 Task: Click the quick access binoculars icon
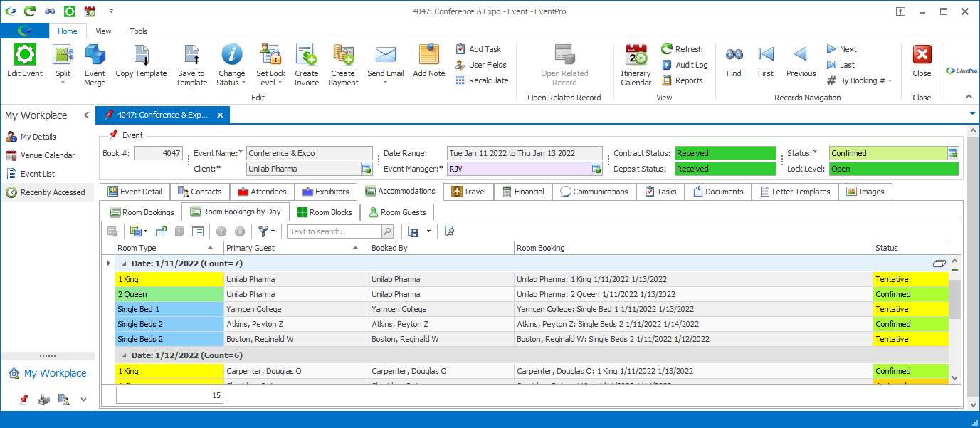click(49, 11)
